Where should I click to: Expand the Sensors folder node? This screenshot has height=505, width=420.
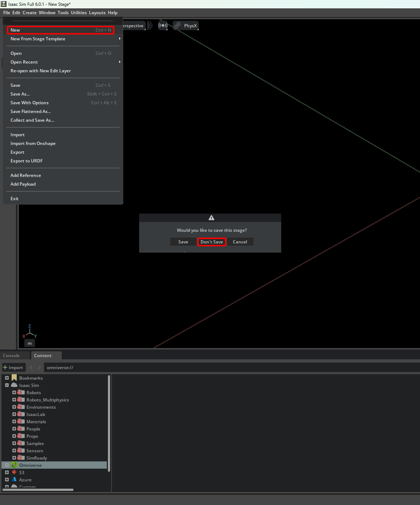(x=14, y=451)
